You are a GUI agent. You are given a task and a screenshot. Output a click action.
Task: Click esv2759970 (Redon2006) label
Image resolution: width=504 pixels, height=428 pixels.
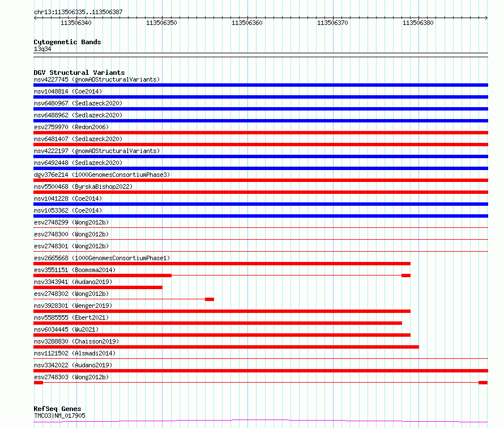(71, 127)
